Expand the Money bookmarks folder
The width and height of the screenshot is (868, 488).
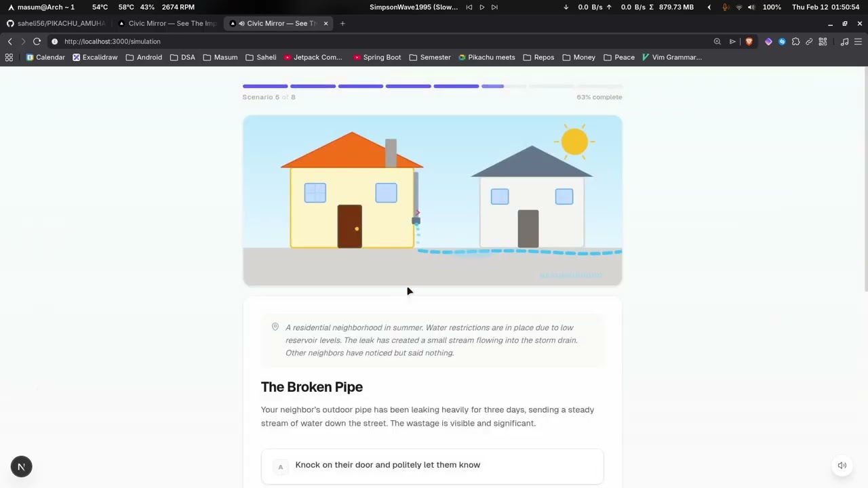click(578, 58)
